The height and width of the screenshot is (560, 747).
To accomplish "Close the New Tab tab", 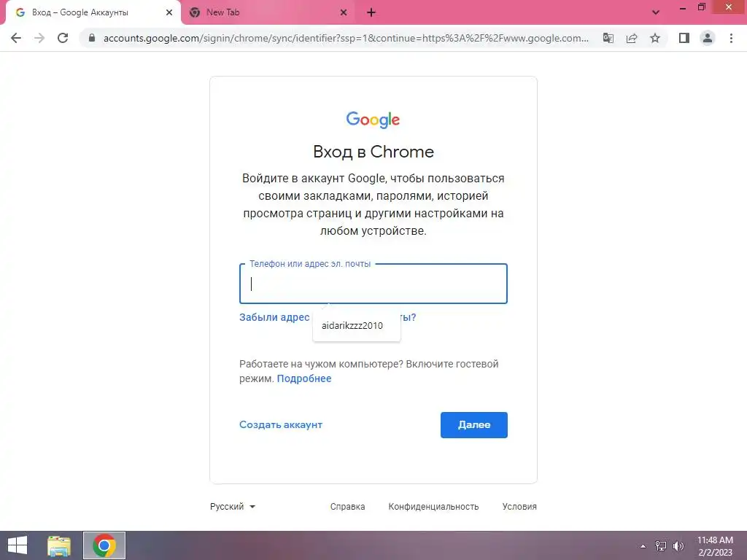I will tap(344, 12).
